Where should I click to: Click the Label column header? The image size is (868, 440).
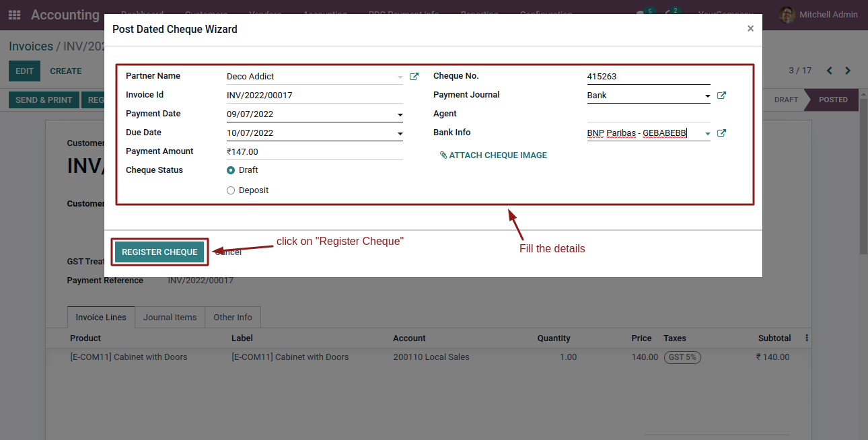pyautogui.click(x=242, y=338)
